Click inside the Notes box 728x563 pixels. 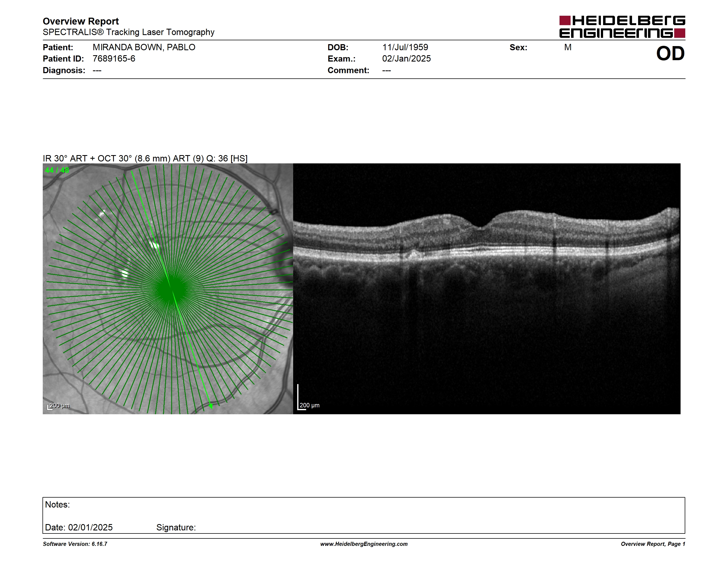pyautogui.click(x=364, y=515)
